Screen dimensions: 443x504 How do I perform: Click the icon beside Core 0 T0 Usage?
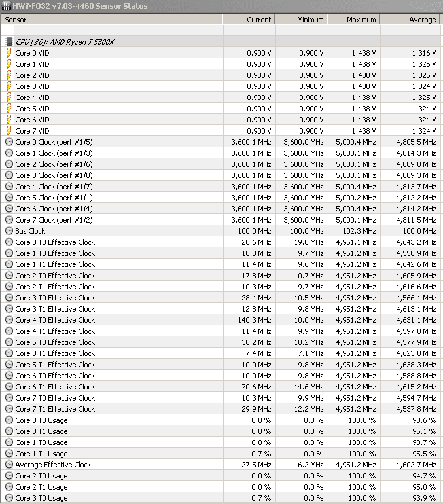pyautogui.click(x=9, y=420)
